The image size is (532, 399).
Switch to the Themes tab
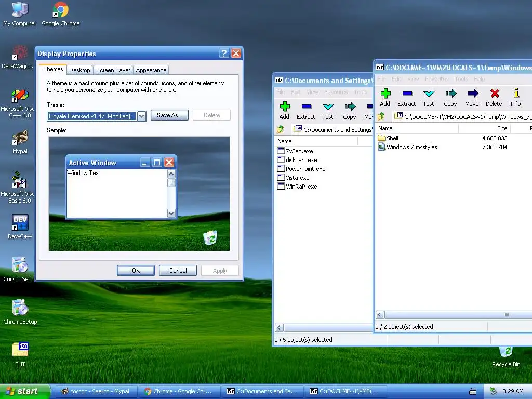click(x=53, y=69)
